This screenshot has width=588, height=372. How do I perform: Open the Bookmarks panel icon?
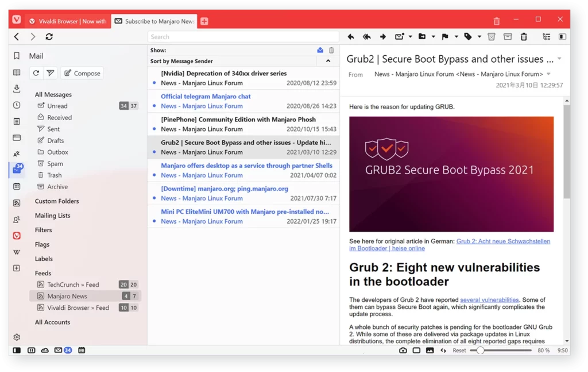coord(17,56)
